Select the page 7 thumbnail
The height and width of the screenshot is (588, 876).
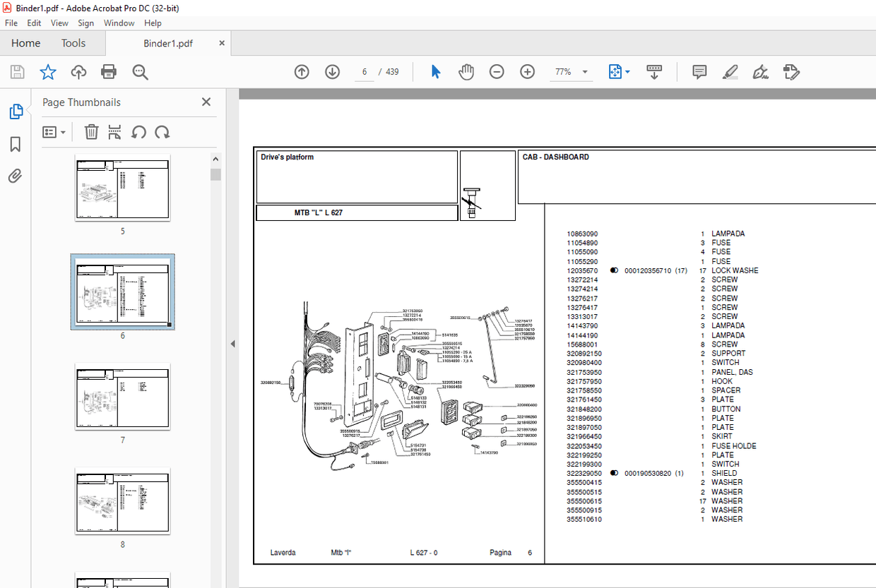tap(122, 397)
